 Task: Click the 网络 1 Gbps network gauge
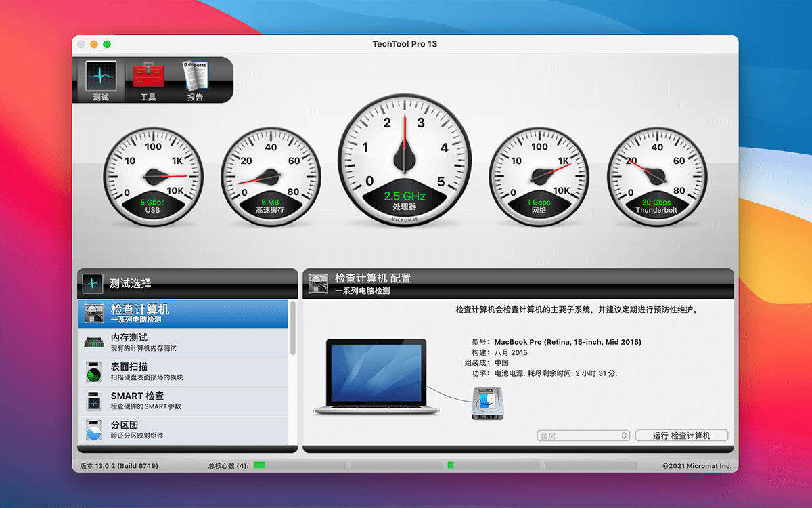coord(539,175)
